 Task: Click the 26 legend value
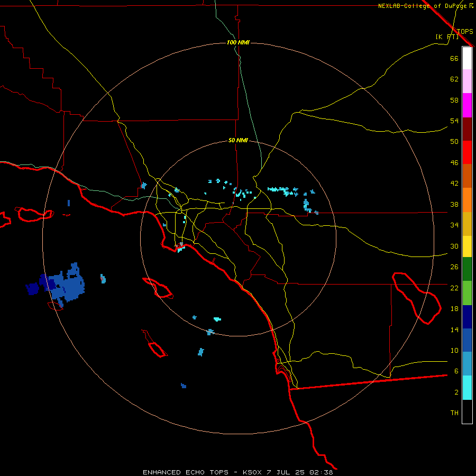pos(454,267)
